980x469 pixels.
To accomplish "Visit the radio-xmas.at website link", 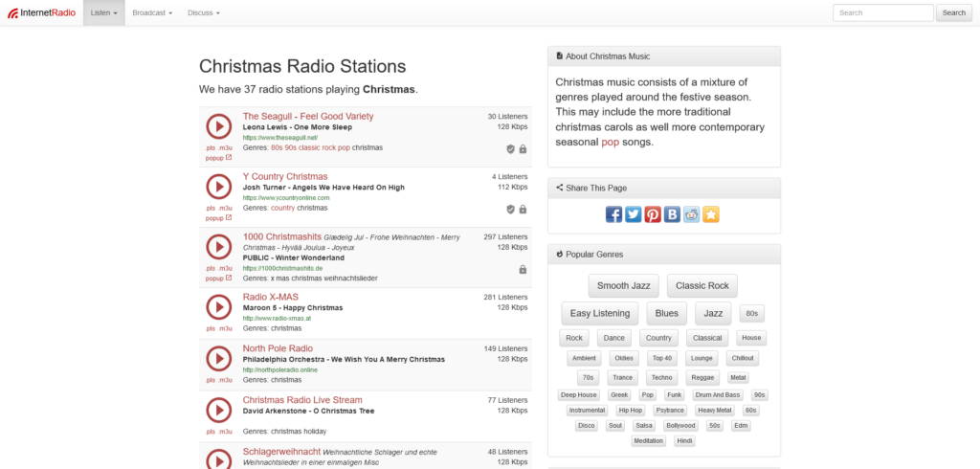I will [x=277, y=319].
